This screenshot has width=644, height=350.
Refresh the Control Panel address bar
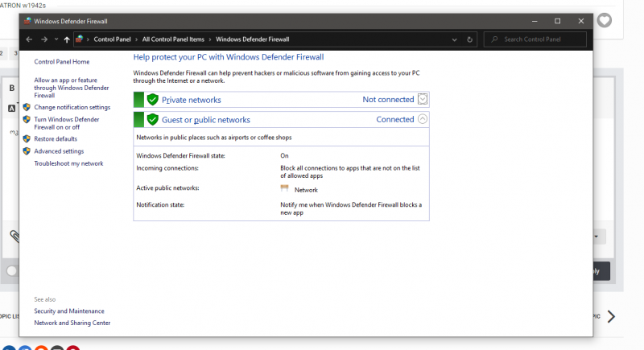[x=470, y=39]
